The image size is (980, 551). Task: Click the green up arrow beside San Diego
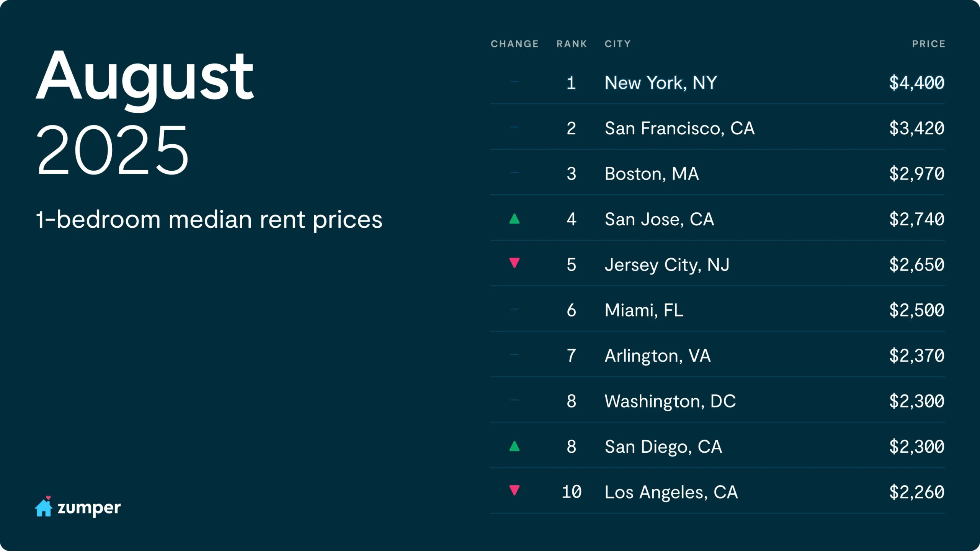click(514, 446)
